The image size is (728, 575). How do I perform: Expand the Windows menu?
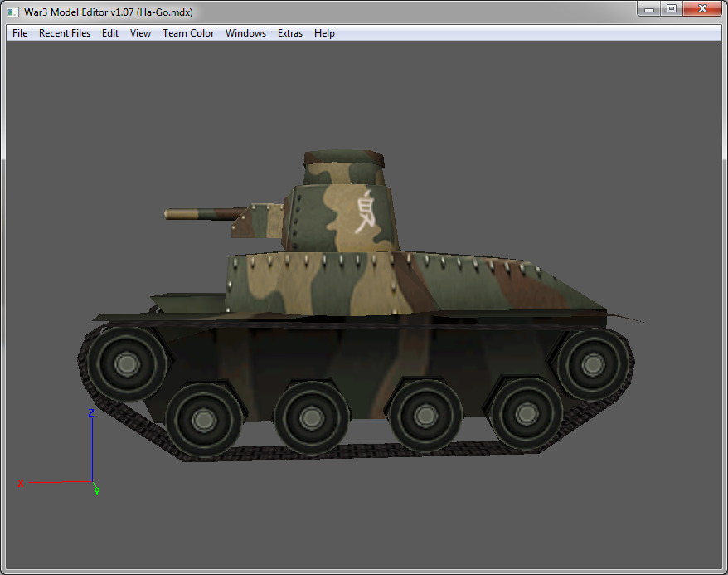pos(245,33)
